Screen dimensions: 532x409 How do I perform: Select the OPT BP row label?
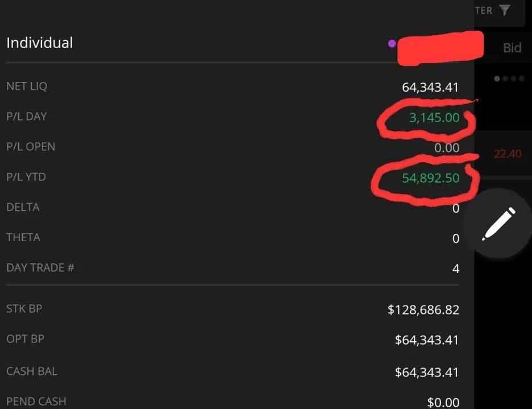point(25,339)
